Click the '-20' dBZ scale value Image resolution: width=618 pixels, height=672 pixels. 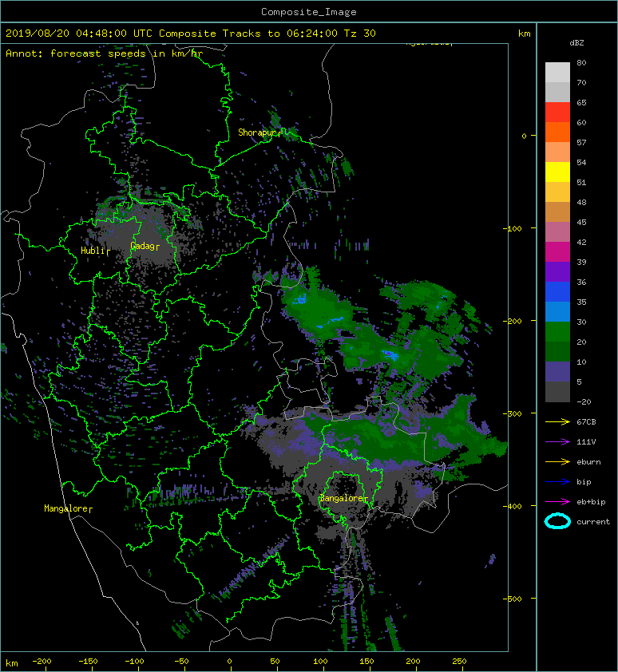(584, 402)
